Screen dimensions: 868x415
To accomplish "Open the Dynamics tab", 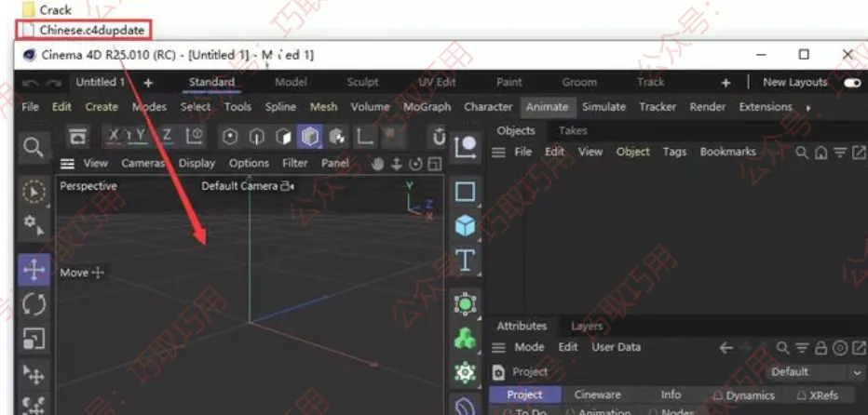I will pyautogui.click(x=744, y=395).
